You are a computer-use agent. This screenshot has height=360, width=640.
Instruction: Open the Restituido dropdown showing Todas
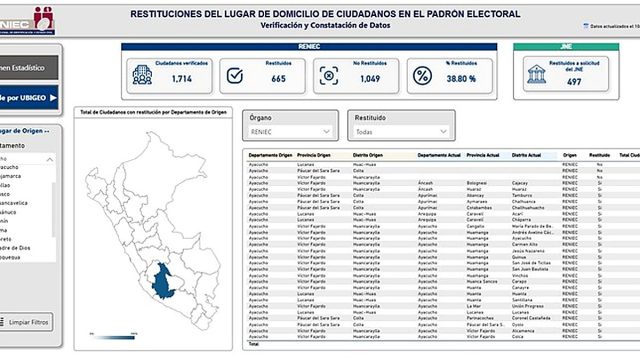point(401,132)
